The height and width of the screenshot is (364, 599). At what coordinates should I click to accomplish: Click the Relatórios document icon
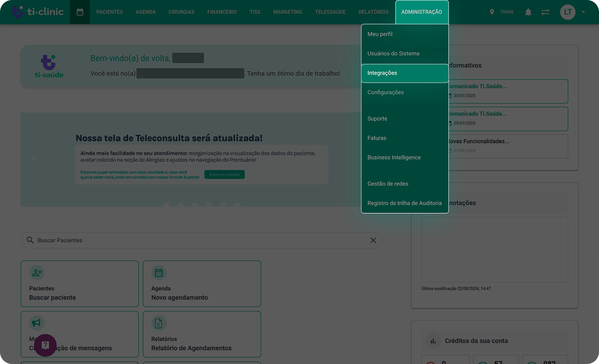click(159, 323)
